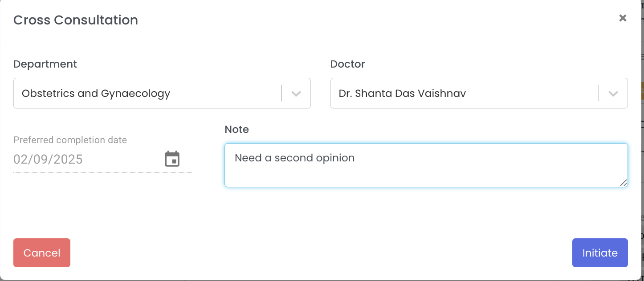Click the divider line in Department dropdown
This screenshot has height=281, width=644.
point(282,93)
